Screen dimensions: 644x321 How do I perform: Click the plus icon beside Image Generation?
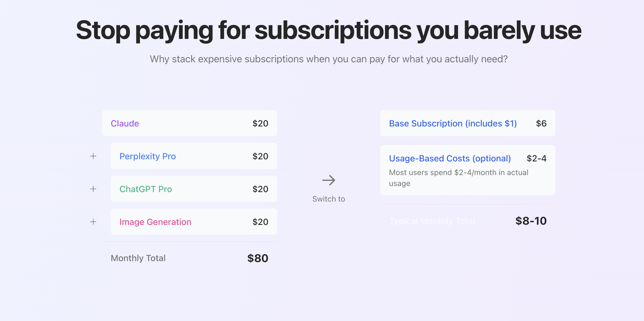93,222
